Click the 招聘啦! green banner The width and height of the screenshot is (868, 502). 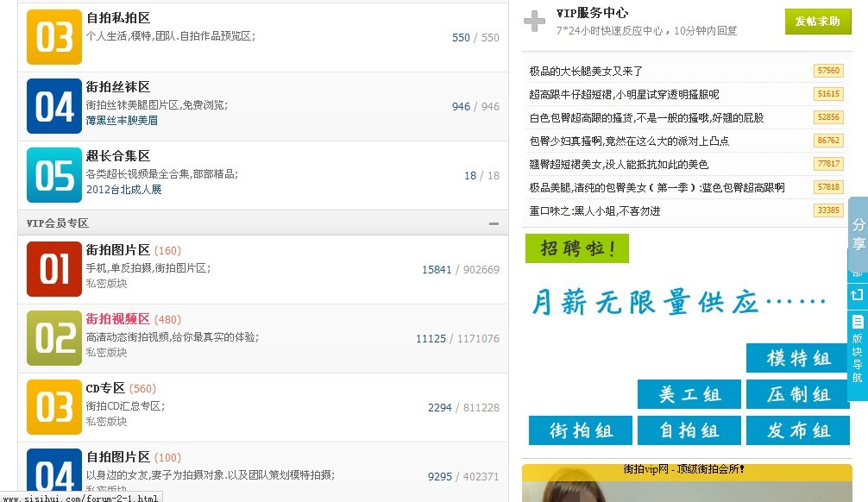(x=577, y=248)
